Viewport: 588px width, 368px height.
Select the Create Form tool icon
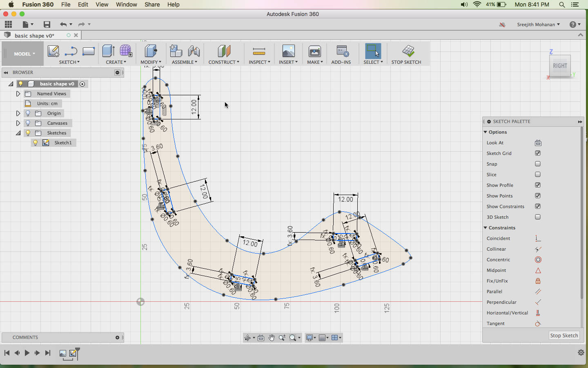(126, 51)
